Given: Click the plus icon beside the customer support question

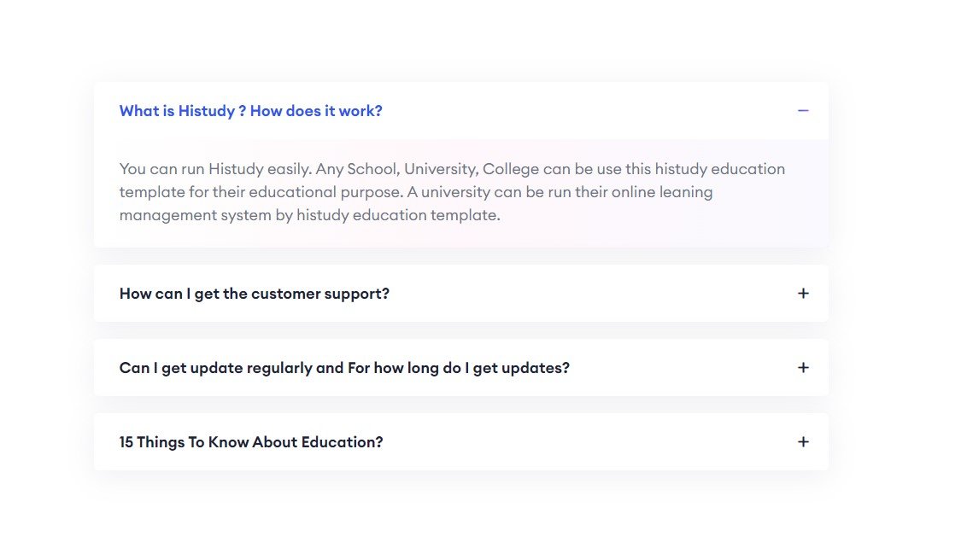Looking at the screenshot, I should 802,294.
